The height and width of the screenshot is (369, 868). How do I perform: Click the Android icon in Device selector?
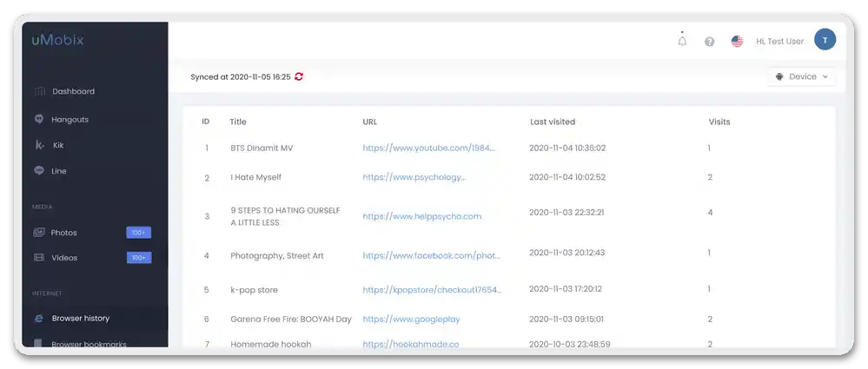pos(779,77)
